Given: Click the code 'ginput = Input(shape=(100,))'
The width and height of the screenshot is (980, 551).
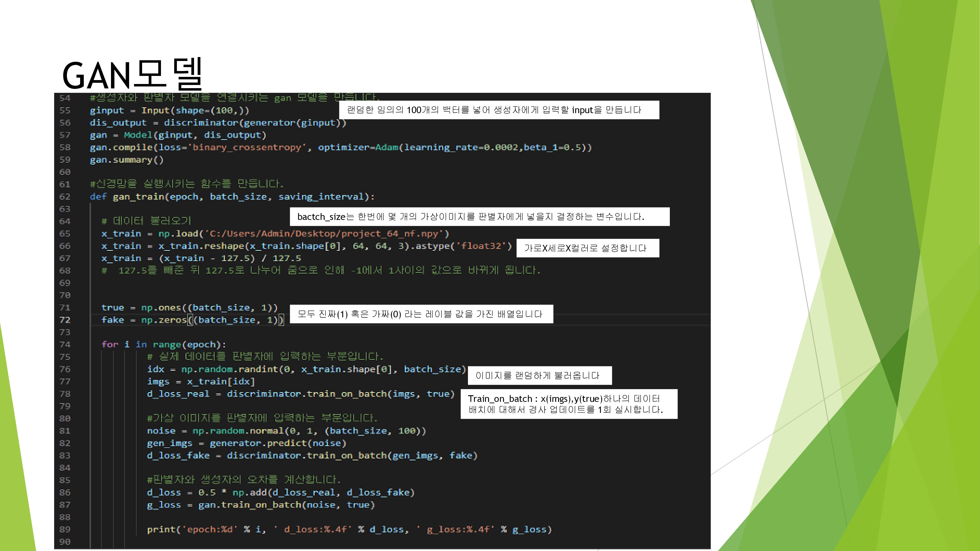Looking at the screenshot, I should pos(169,110).
